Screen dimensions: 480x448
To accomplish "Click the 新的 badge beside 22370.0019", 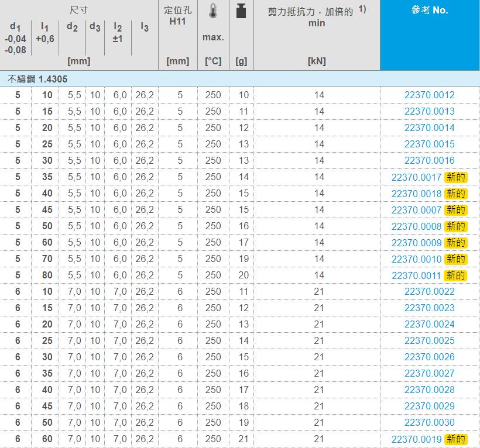I will 455,439.
